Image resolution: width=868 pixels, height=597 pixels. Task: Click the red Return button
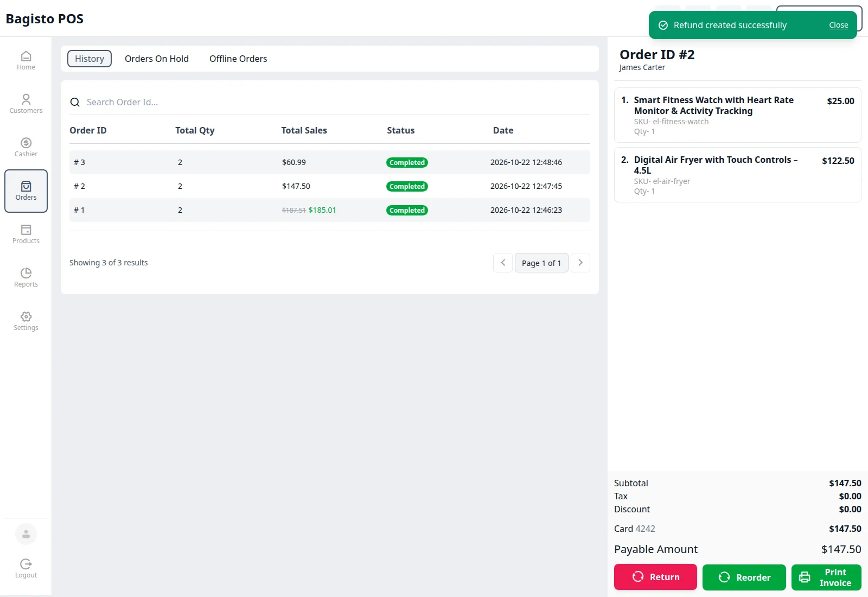[655, 577]
